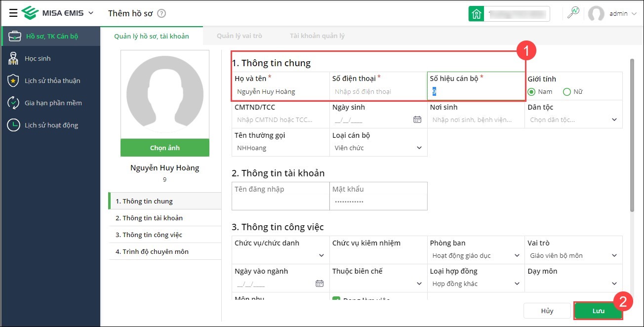Open Lịch sử hoạt động in the sidebar
The height and width of the screenshot is (327, 644).
50,125
